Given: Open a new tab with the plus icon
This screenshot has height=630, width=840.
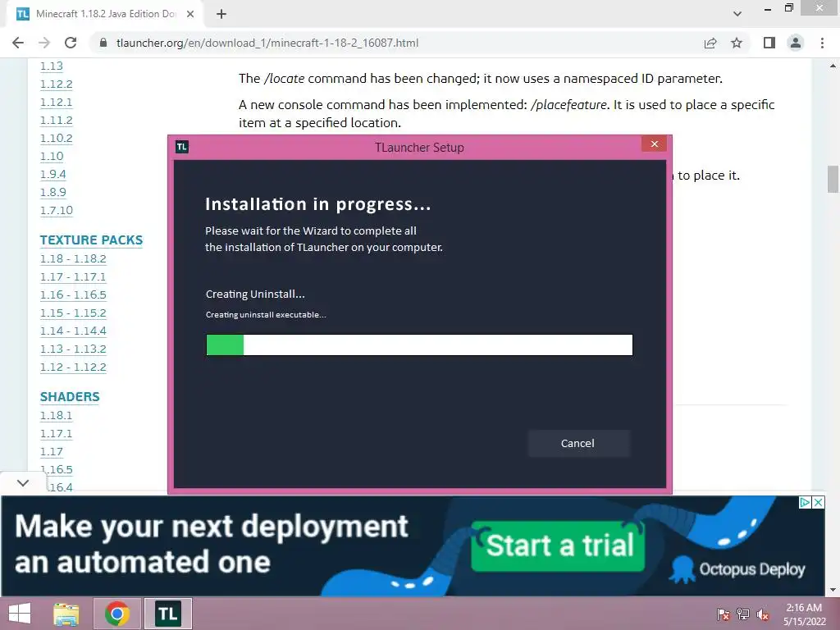Looking at the screenshot, I should pos(221,14).
